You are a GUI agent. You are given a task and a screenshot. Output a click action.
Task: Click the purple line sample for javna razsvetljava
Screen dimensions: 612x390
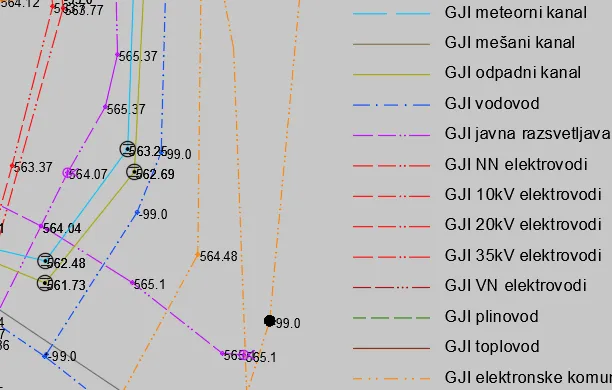coord(391,135)
